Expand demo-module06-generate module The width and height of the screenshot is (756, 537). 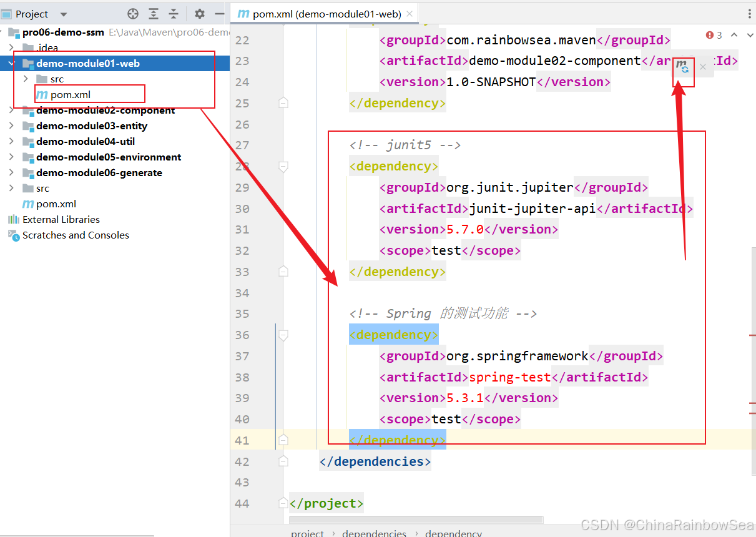[x=12, y=172]
